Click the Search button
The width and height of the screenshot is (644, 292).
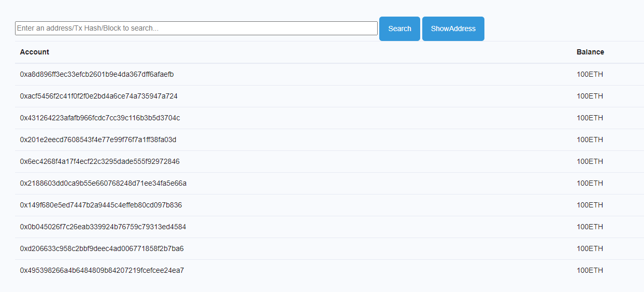tap(399, 29)
